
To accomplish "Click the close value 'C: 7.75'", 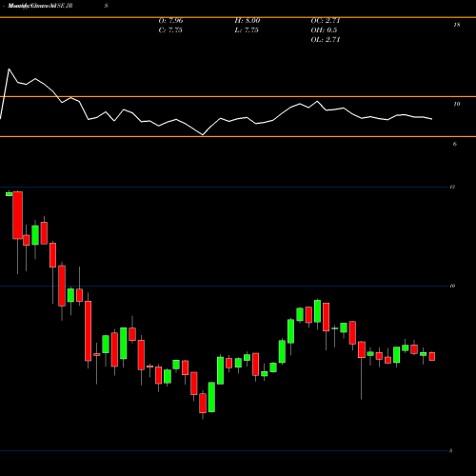I will tap(170, 30).
